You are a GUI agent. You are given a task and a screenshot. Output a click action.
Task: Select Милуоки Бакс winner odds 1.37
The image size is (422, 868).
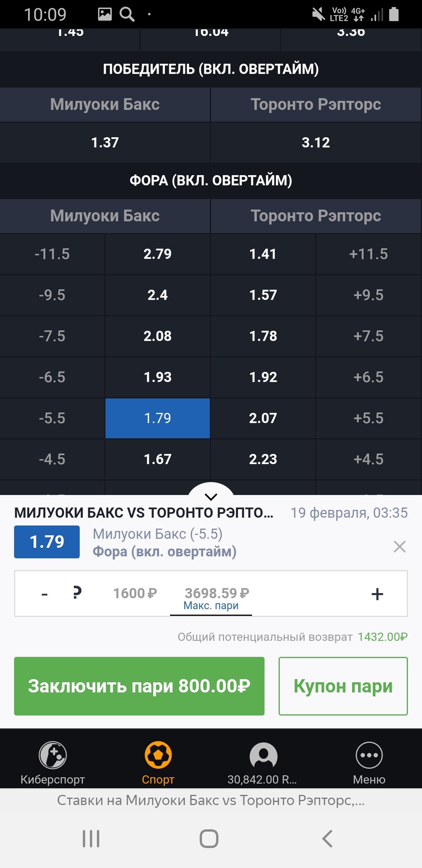105,143
